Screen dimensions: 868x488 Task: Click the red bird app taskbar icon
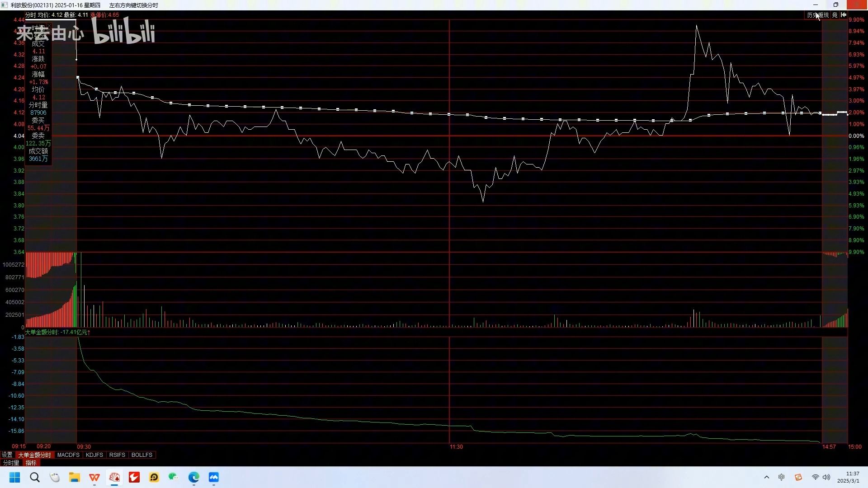[134, 477]
